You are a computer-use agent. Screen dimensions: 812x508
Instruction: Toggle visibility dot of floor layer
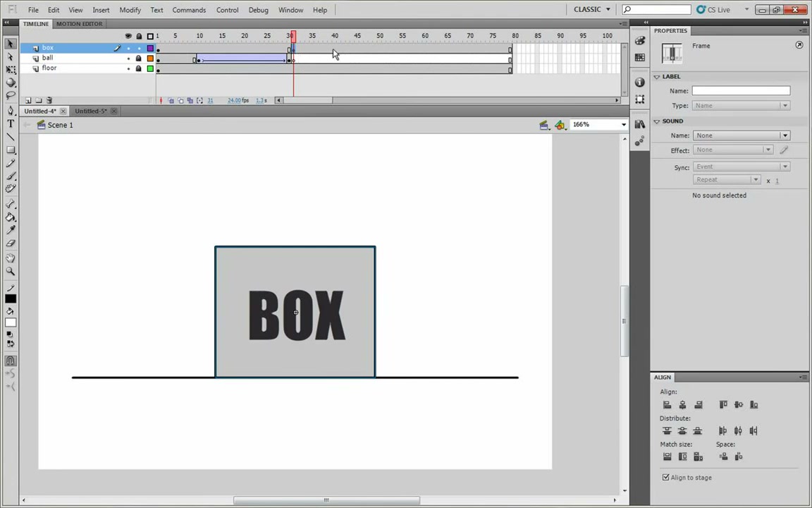pos(128,68)
